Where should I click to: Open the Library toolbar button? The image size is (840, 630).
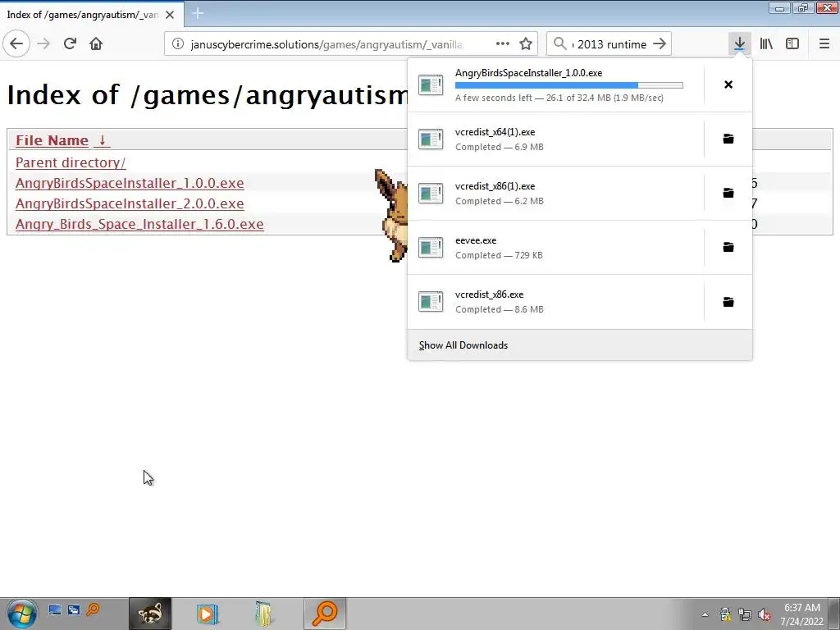tap(766, 44)
